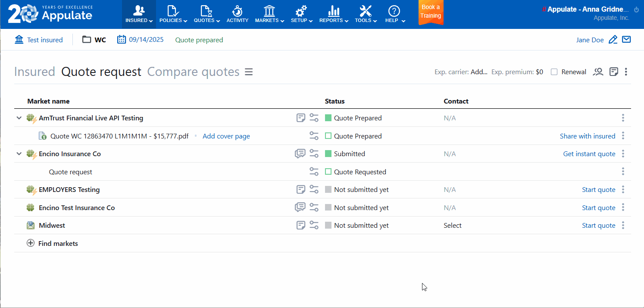Image resolution: width=644 pixels, height=308 pixels.
Task: Click the PDF document icon of Quote WC file
Action: point(43,136)
